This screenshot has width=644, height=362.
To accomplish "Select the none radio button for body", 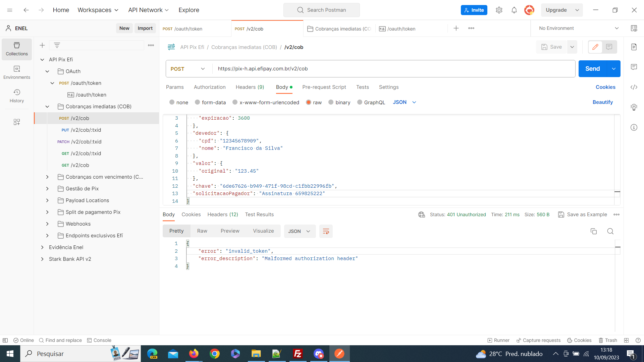I will [172, 102].
